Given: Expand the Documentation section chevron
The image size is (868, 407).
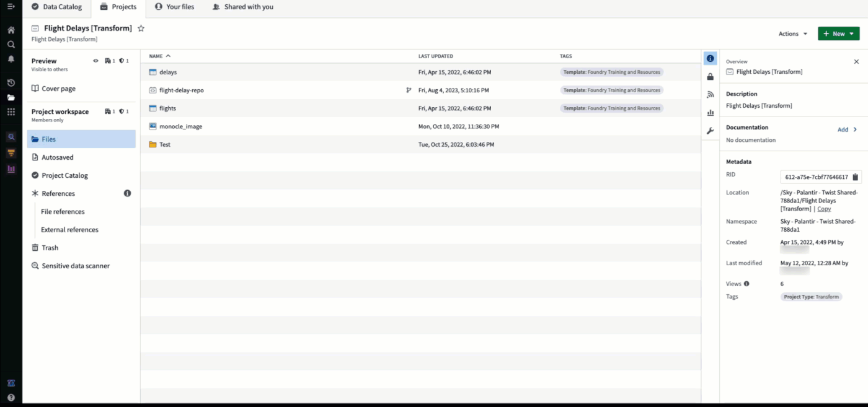Looking at the screenshot, I should tap(855, 129).
